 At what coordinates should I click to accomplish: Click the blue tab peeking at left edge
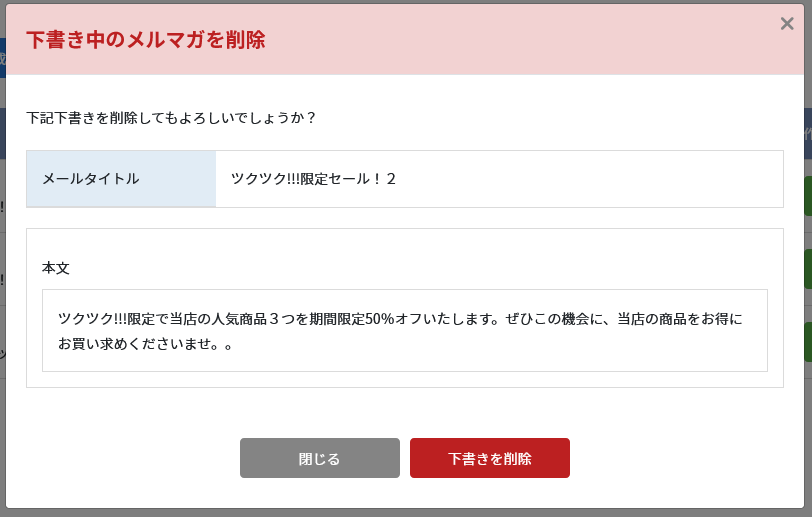(3, 58)
